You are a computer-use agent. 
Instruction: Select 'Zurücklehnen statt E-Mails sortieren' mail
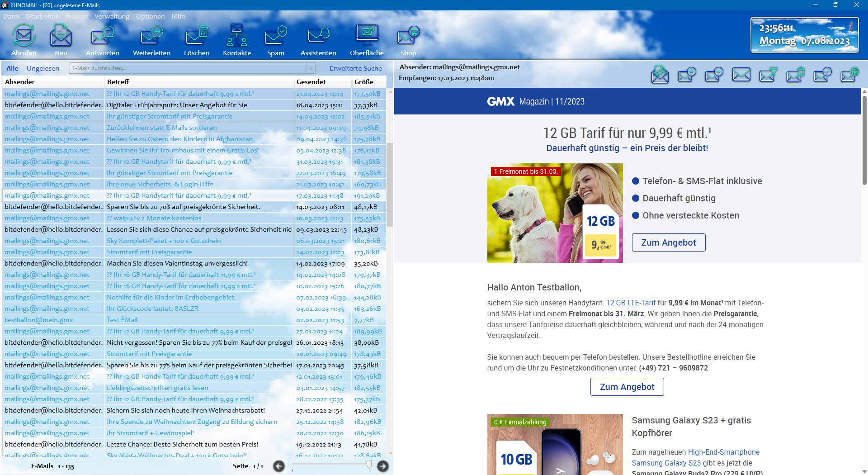point(194,128)
